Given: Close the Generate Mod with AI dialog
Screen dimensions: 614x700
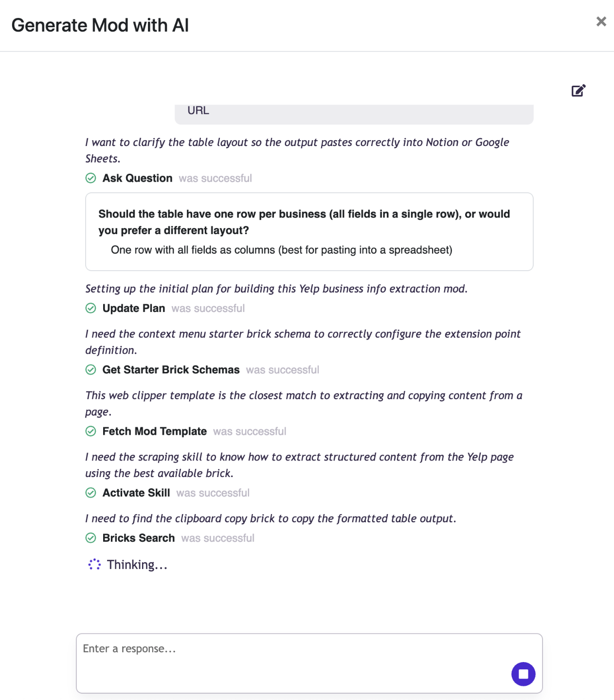Looking at the screenshot, I should [x=601, y=21].
